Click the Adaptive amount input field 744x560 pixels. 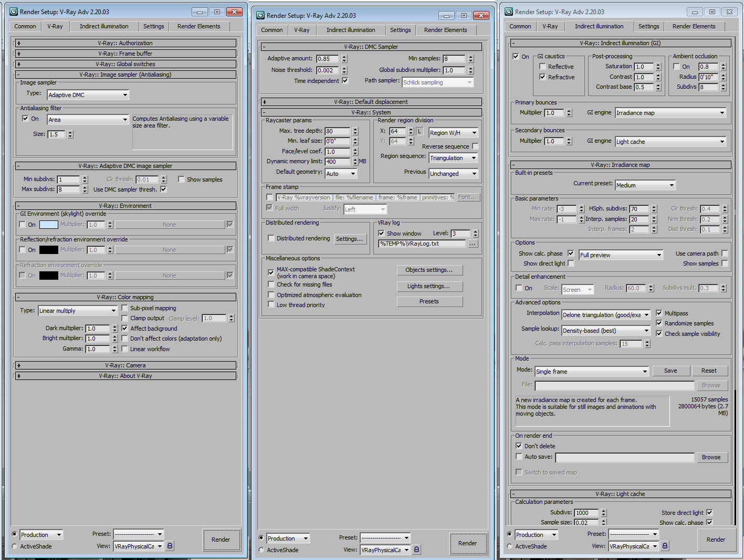(x=328, y=59)
